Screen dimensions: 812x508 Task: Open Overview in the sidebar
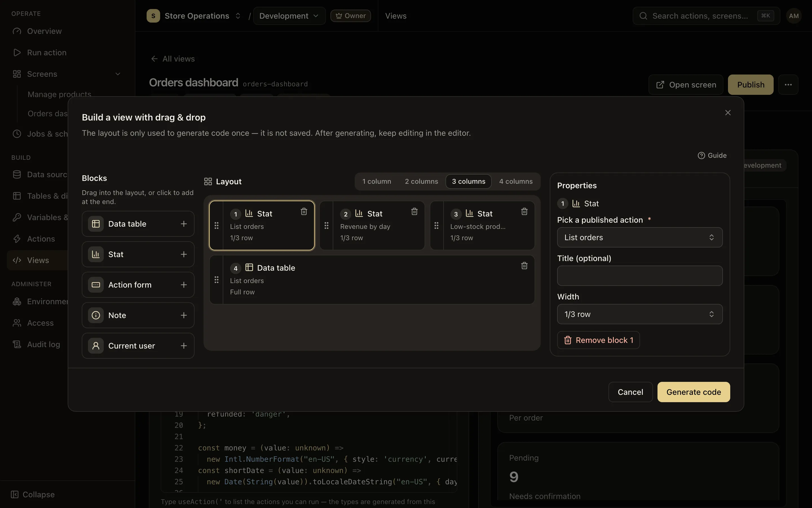(x=67, y=31)
